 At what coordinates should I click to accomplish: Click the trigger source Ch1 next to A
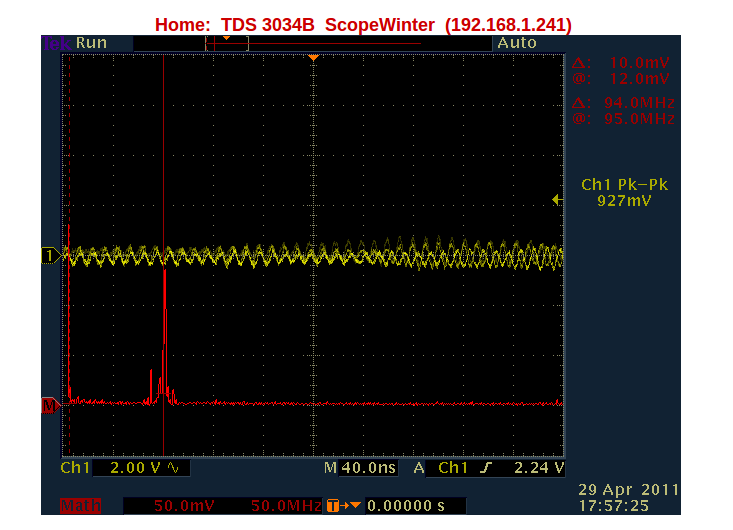click(453, 467)
